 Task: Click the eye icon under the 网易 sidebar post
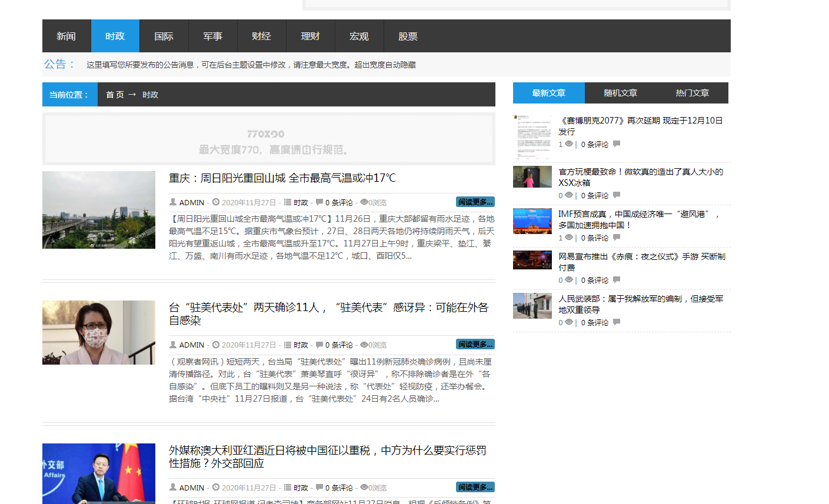tap(569, 280)
